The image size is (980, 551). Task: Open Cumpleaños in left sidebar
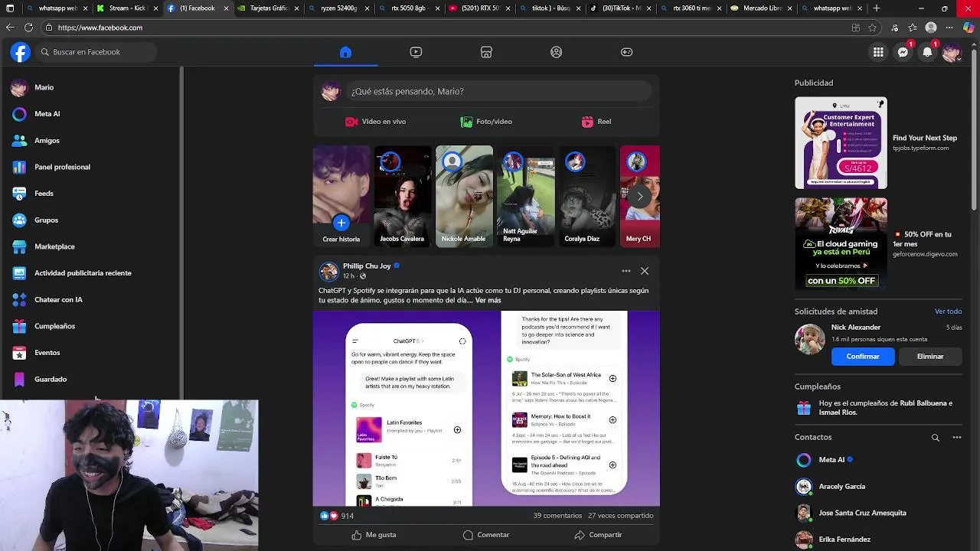[92, 326]
